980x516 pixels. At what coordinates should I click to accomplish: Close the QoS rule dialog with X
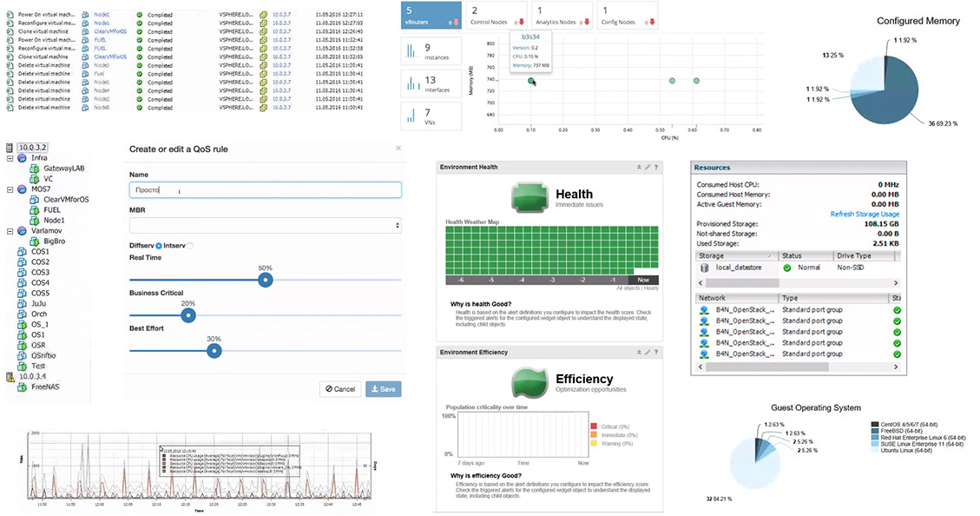pyautogui.click(x=398, y=149)
